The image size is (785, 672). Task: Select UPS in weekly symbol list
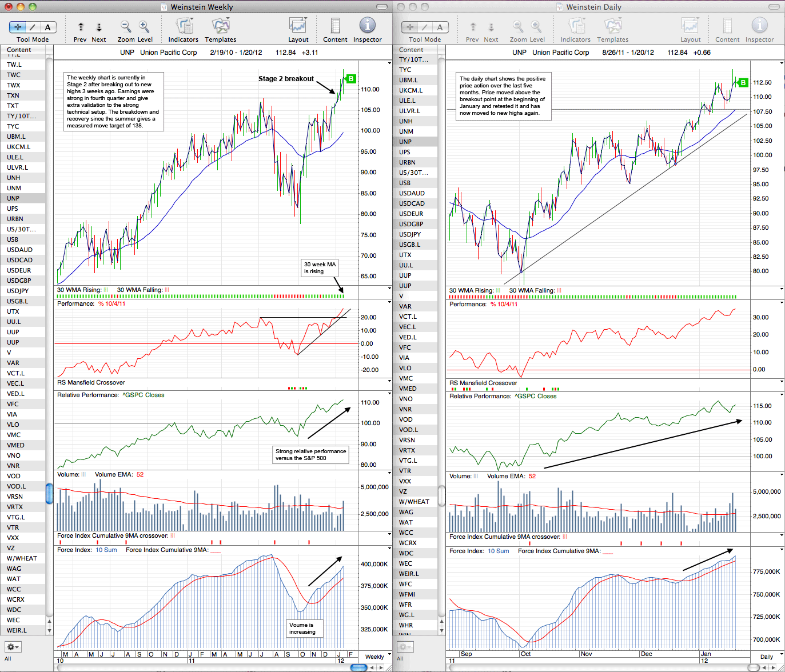(x=23, y=209)
